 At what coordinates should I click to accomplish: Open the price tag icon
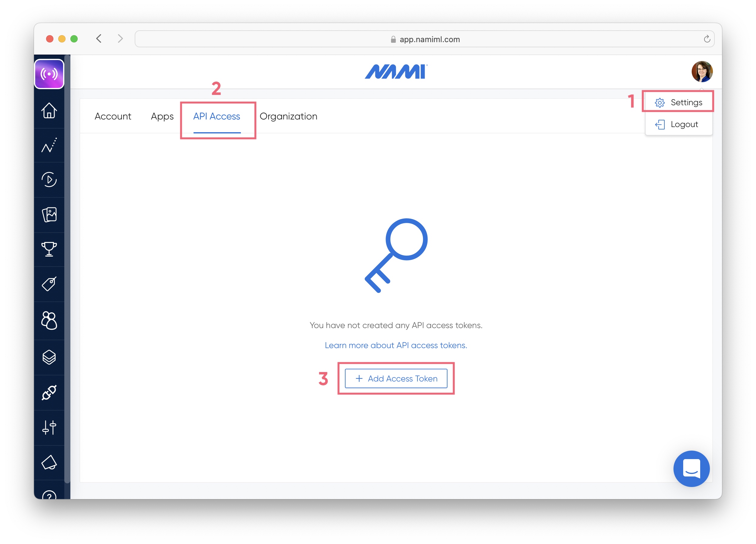49,284
